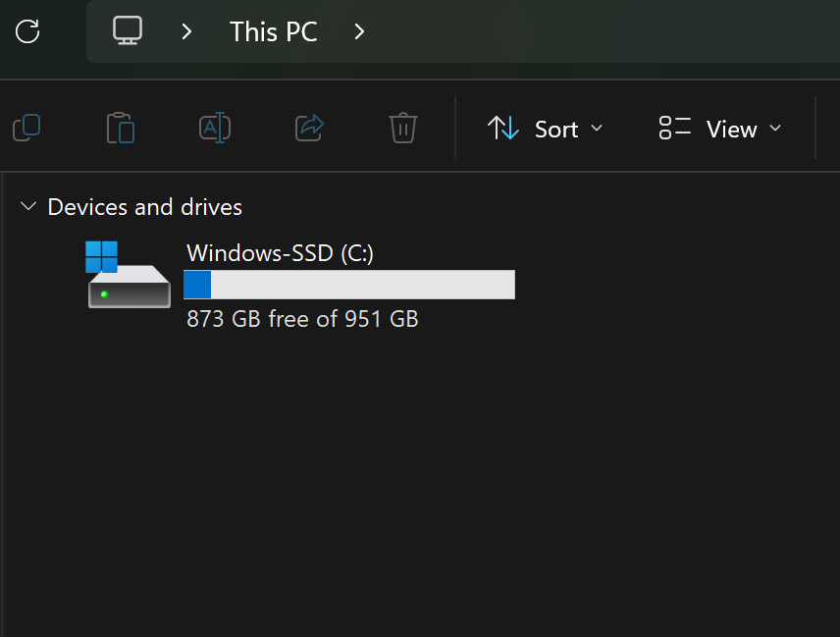Click the Delete trash can icon

point(403,128)
